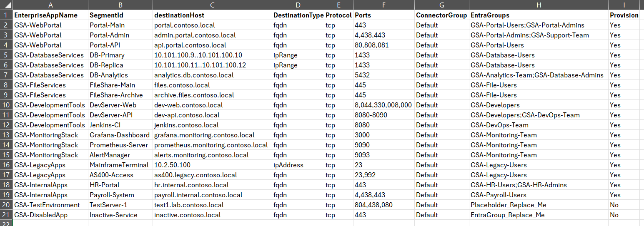This screenshot has width=644, height=226.
Task: Select row 1 header number
Action: [x=6, y=15]
